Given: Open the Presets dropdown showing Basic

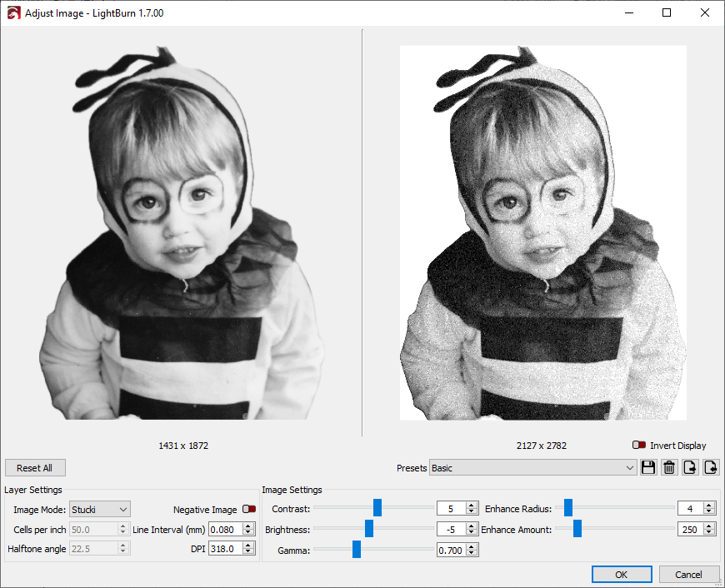Looking at the screenshot, I should [533, 467].
